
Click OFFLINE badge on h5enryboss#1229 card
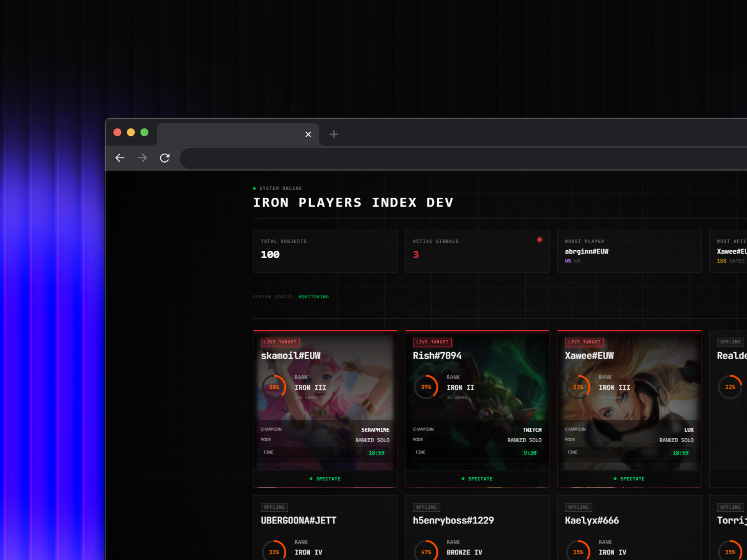click(x=426, y=507)
